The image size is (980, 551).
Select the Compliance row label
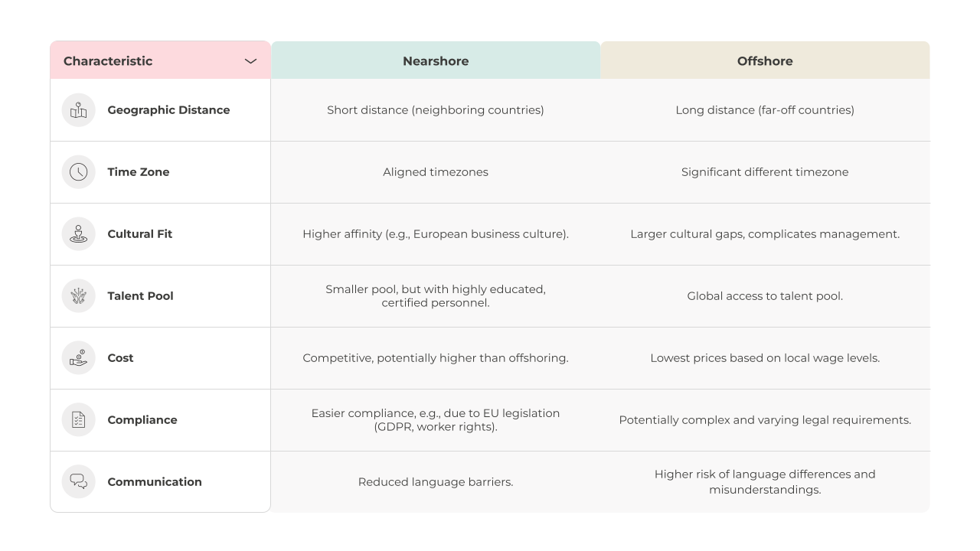click(x=142, y=420)
